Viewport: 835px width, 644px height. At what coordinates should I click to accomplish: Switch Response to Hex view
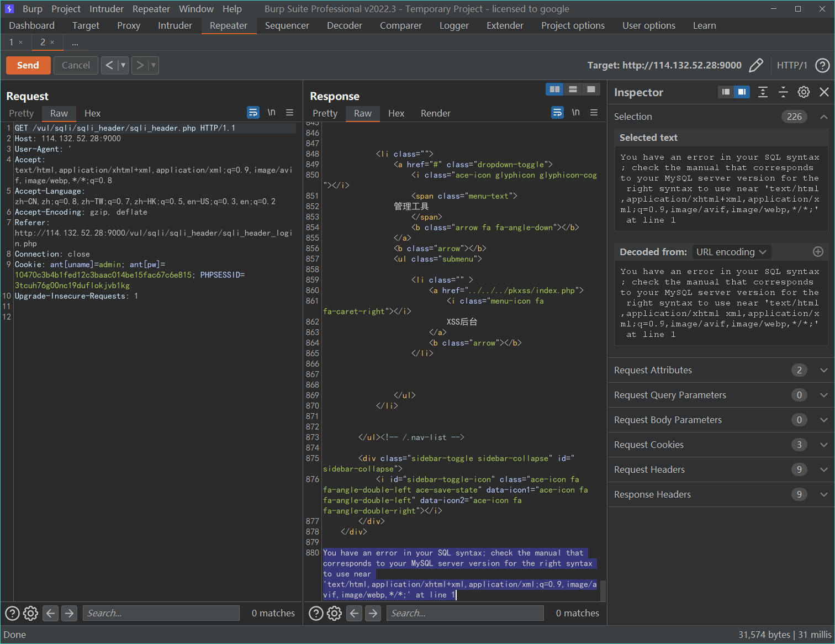click(x=396, y=113)
